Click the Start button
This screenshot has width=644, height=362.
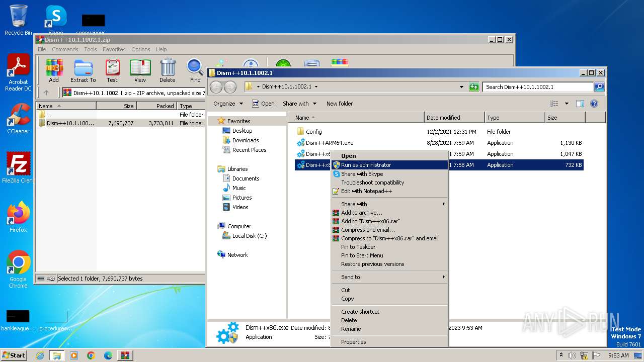14,355
